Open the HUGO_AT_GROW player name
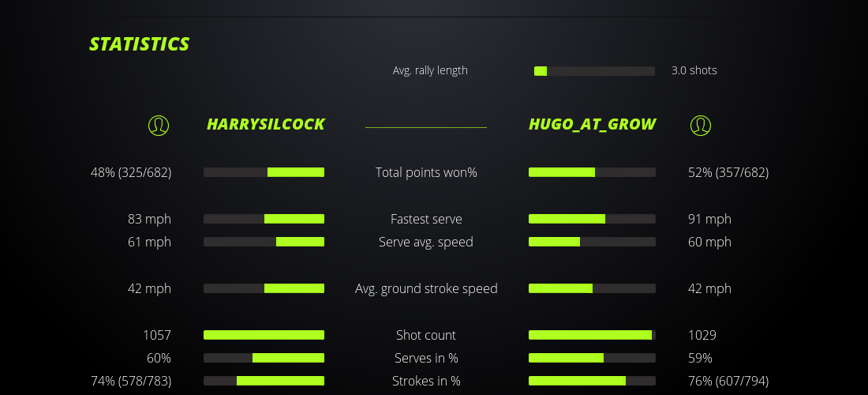 tap(592, 125)
